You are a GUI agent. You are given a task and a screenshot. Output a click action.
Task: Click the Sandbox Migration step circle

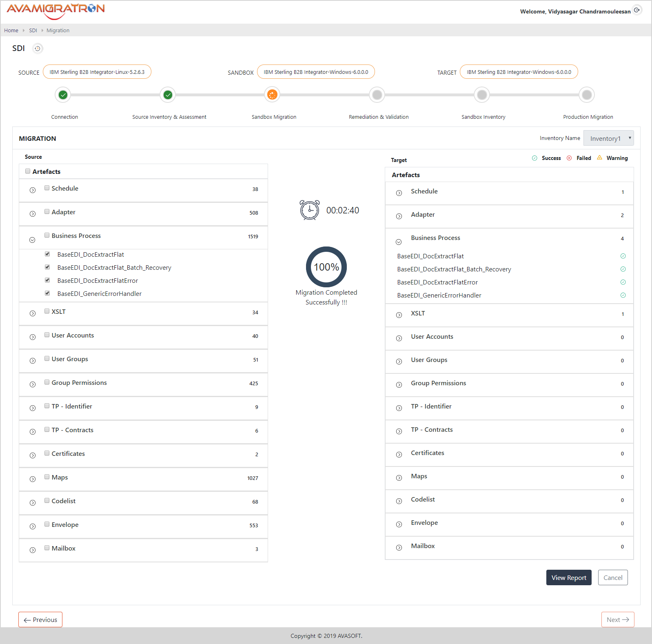(x=272, y=95)
